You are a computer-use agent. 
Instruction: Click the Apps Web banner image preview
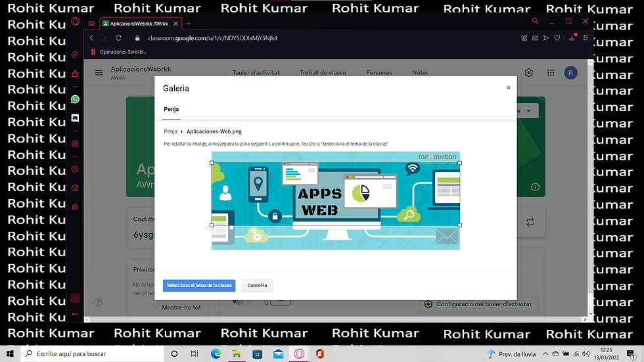point(336,200)
